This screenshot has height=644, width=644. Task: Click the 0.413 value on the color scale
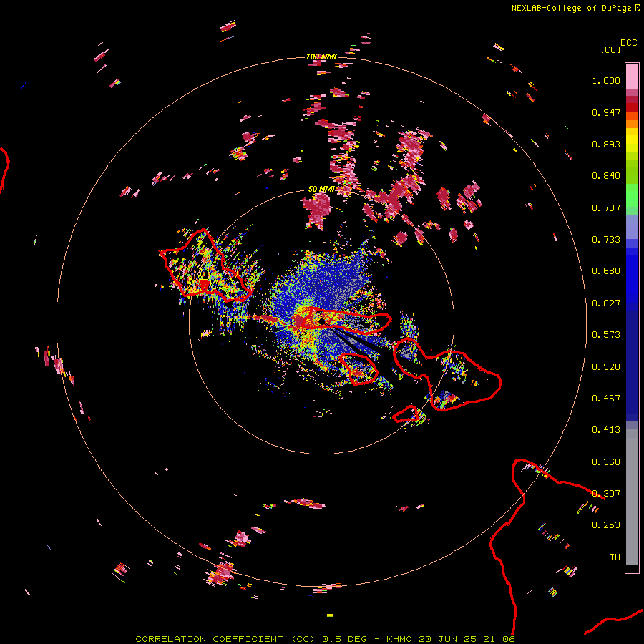coord(606,430)
